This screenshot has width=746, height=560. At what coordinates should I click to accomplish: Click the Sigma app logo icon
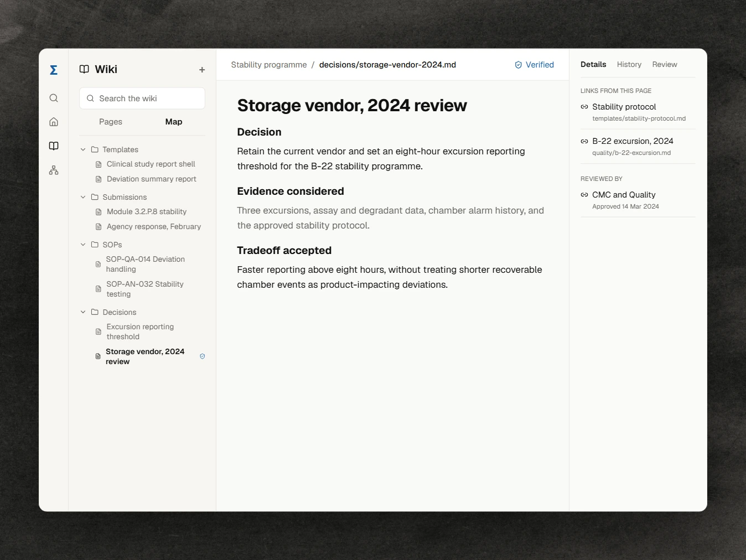click(x=54, y=70)
